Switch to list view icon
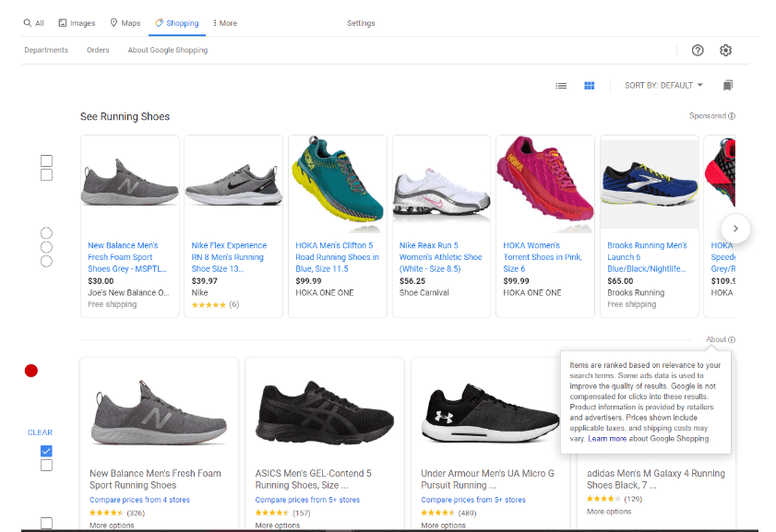The width and height of the screenshot is (776, 532). tap(561, 86)
